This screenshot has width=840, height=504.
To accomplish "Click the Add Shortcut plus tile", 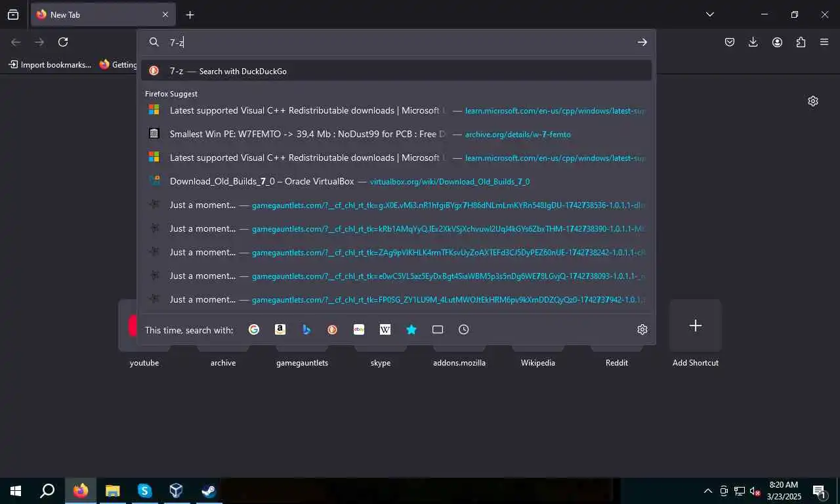I will 696,325.
